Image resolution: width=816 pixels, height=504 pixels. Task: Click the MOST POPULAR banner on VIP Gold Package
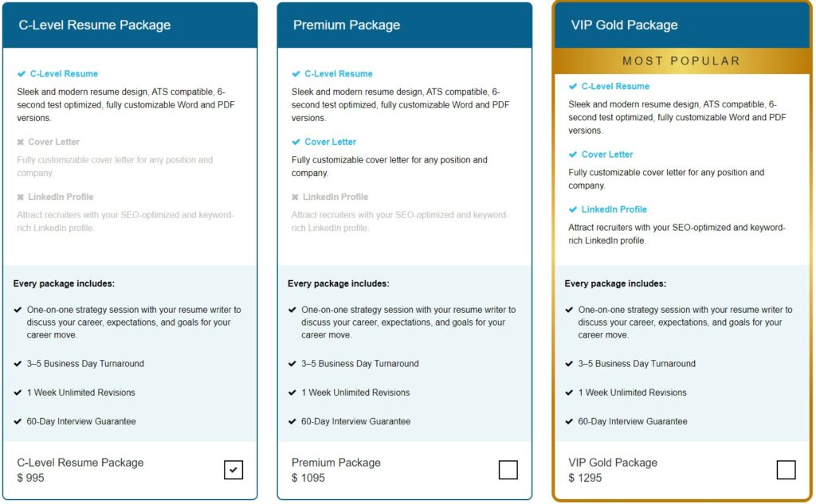click(x=681, y=61)
